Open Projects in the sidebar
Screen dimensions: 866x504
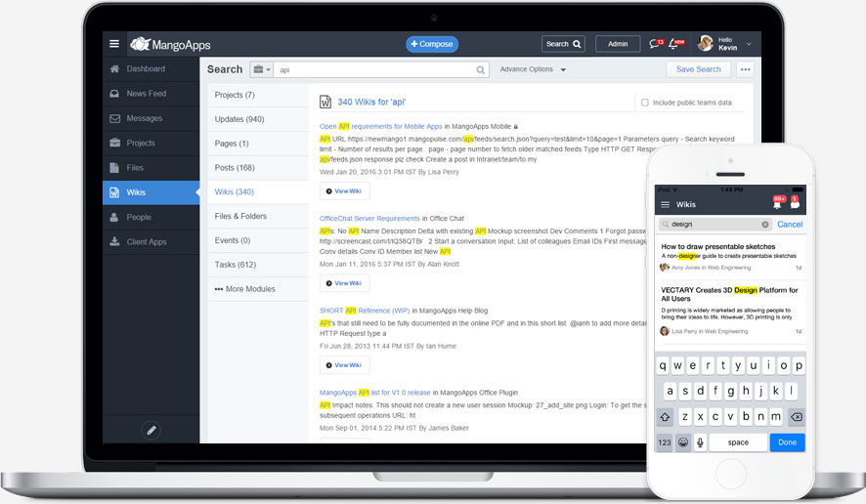(151, 143)
